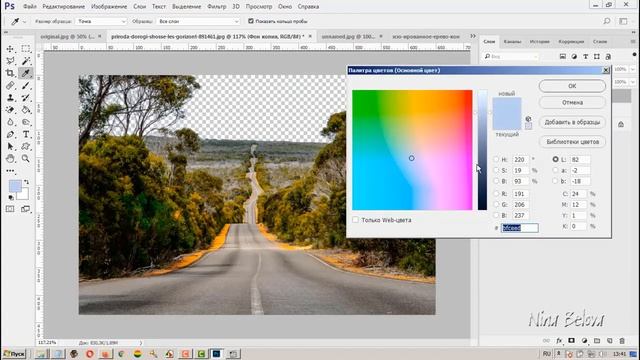Click the Windows Пуск start button
The width and height of the screenshot is (640, 360).
14,354
